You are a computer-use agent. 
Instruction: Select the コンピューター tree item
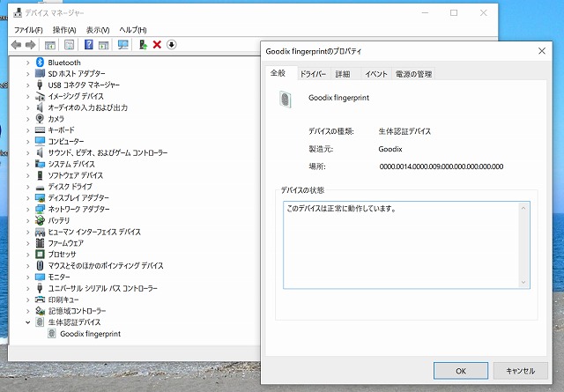point(66,141)
